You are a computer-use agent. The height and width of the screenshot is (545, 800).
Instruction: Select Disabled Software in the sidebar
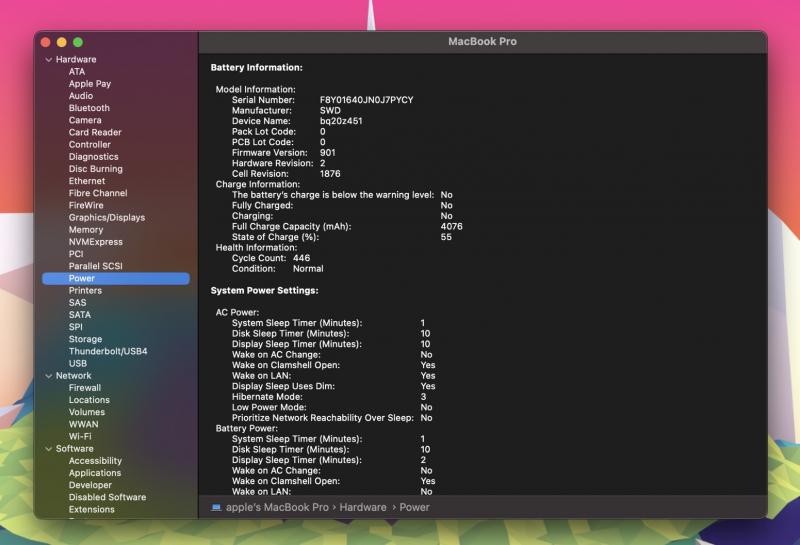click(107, 498)
